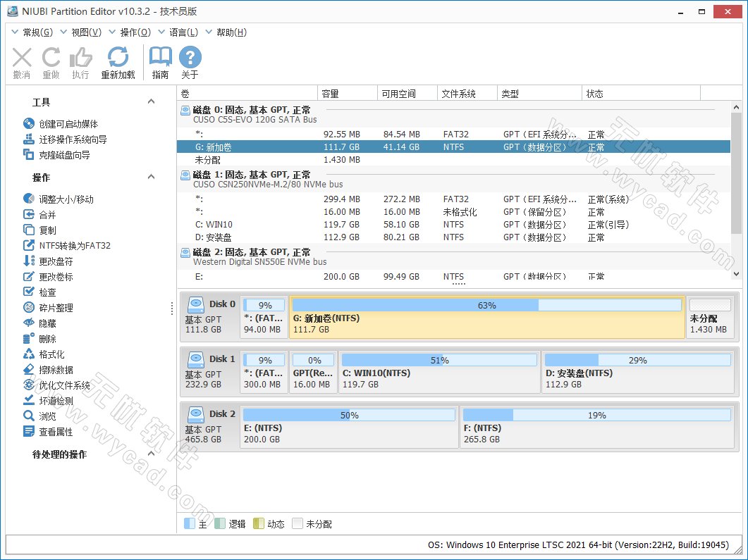Image resolution: width=748 pixels, height=560 pixels.
Task: Click volume list scrollbar up arrow
Action: coord(736,107)
